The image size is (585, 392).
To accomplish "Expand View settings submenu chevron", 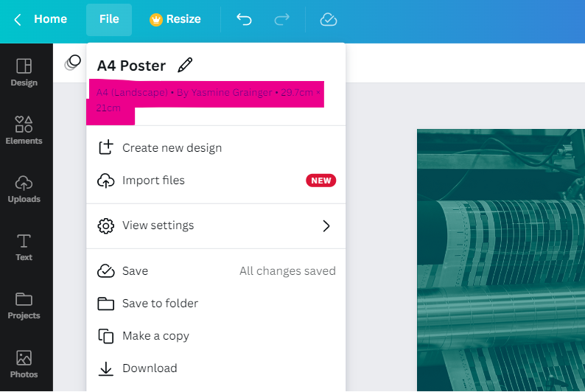I will click(x=326, y=225).
